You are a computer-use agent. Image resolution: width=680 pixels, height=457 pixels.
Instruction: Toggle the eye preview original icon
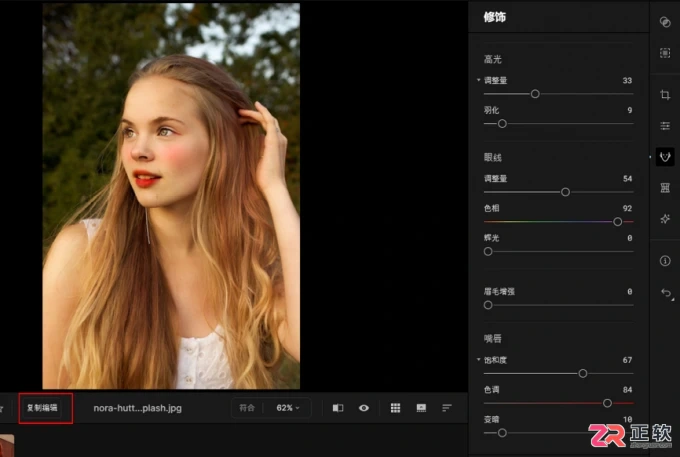[364, 408]
